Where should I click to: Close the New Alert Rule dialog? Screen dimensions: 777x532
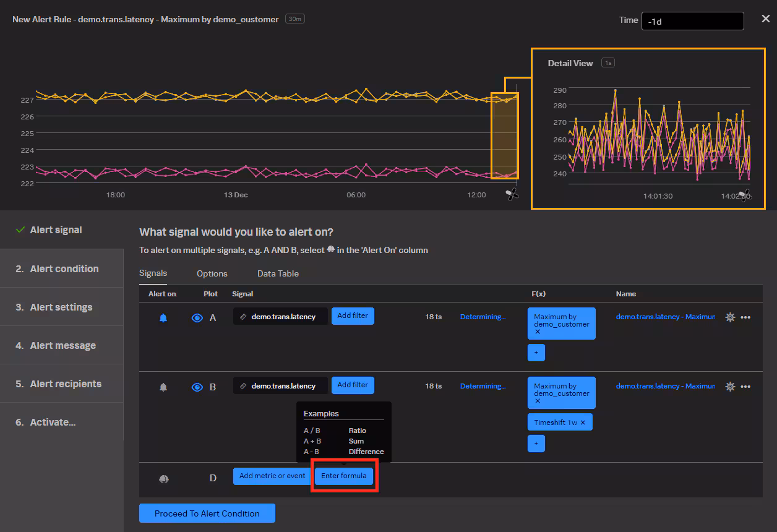click(x=765, y=19)
